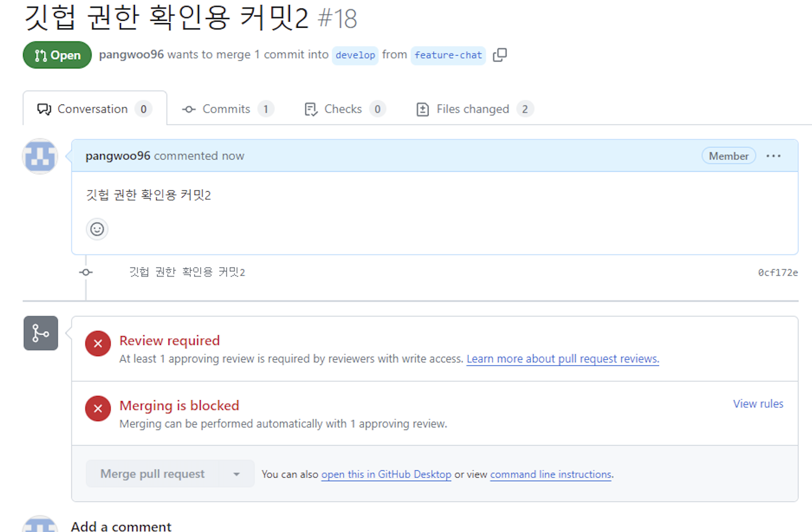Click the git merge status icon

[41, 333]
